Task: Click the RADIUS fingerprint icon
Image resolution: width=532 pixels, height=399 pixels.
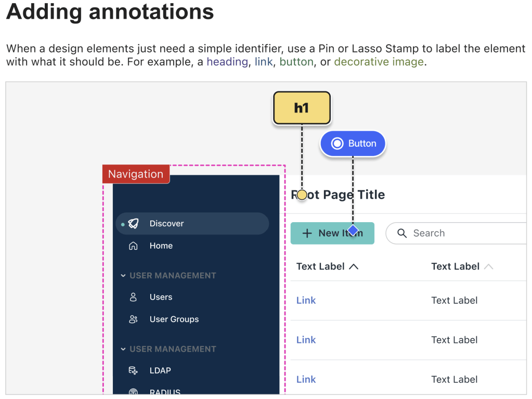Action: tap(134, 391)
